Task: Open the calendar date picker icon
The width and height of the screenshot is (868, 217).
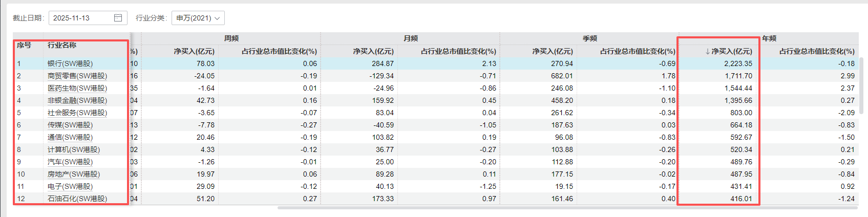Action: click(118, 18)
